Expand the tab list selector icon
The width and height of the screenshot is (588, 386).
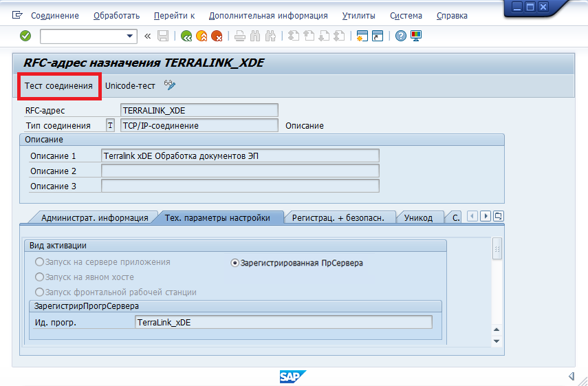coord(499,216)
